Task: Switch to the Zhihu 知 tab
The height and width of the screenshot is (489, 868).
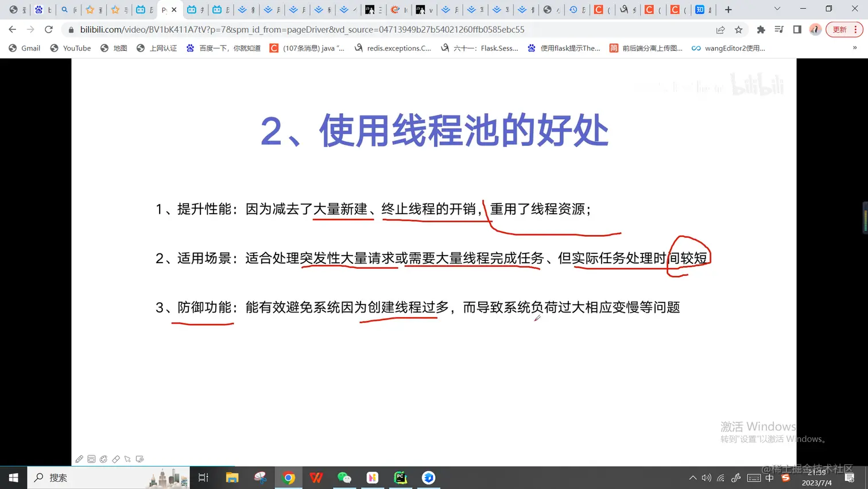Action: point(703,10)
